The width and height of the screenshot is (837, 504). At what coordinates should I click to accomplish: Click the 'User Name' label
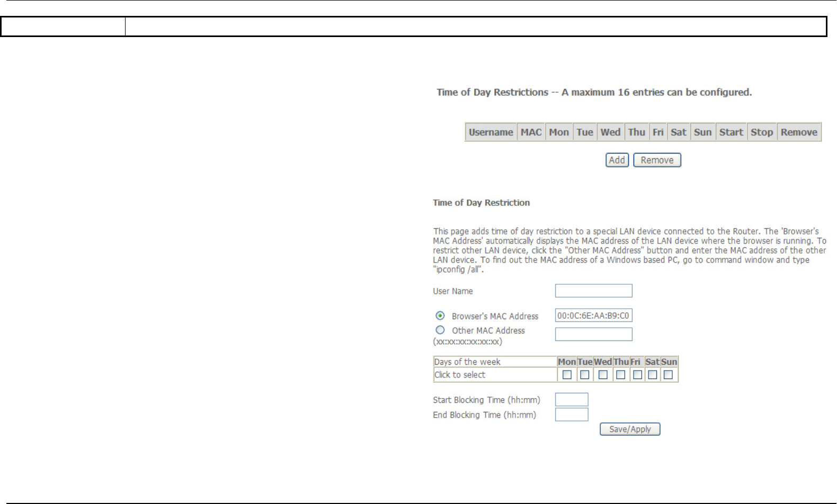pyautogui.click(x=453, y=291)
